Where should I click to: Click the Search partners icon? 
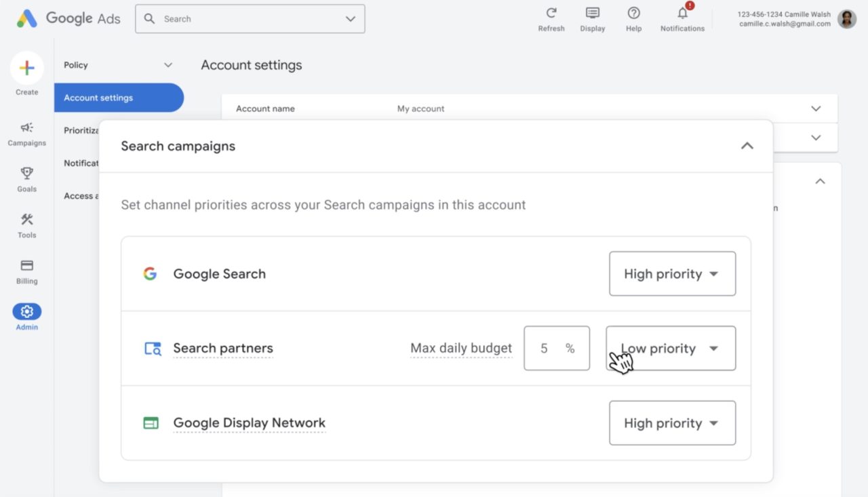[153, 349]
